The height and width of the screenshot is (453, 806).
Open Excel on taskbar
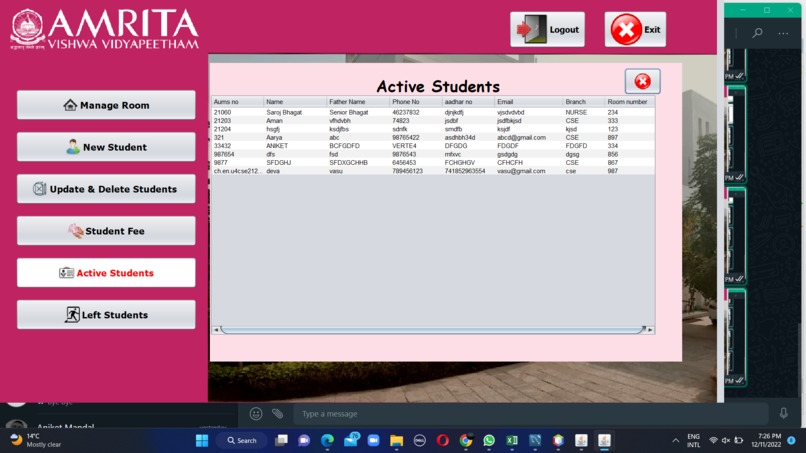point(512,441)
